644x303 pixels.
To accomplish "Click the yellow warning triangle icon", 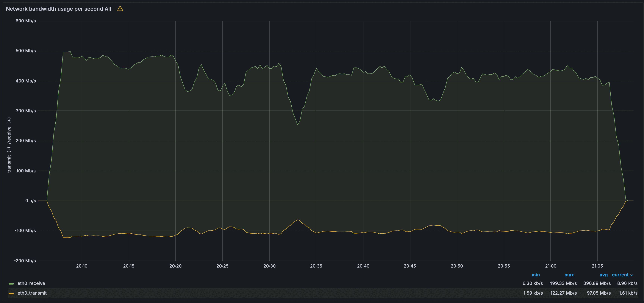I will tap(120, 9).
